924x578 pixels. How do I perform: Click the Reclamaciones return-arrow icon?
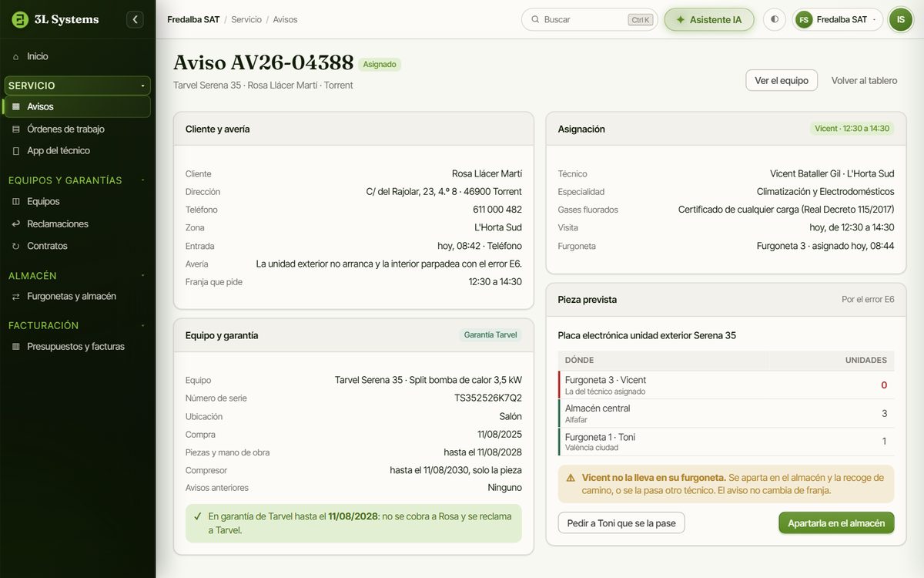(x=16, y=224)
